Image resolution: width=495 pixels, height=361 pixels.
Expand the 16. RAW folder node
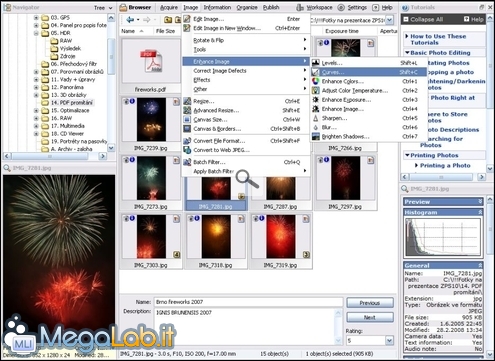[36, 118]
